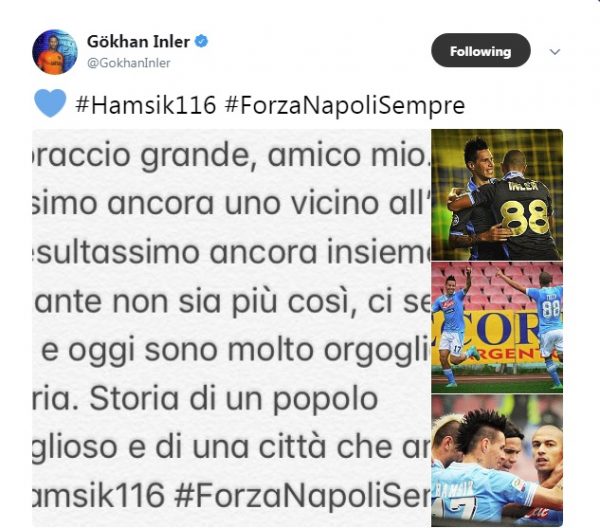Click the blue verified badge

click(x=202, y=41)
